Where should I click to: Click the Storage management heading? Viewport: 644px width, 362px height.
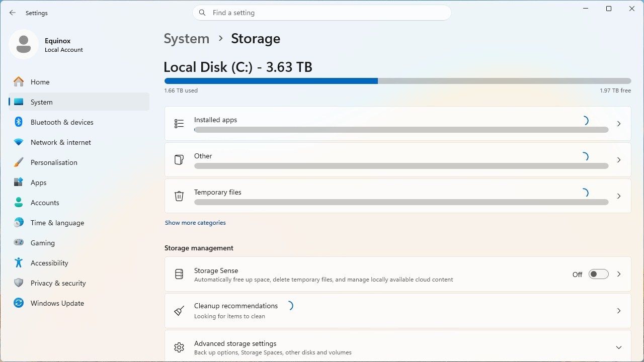pos(199,248)
